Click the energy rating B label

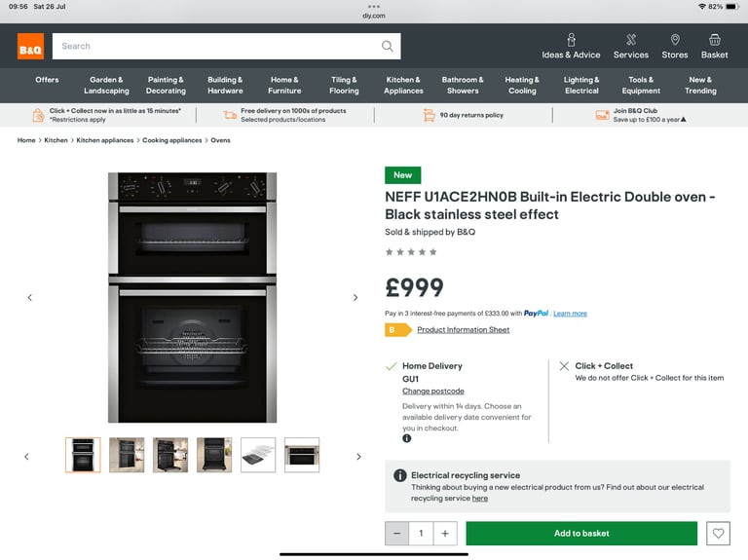pos(397,330)
